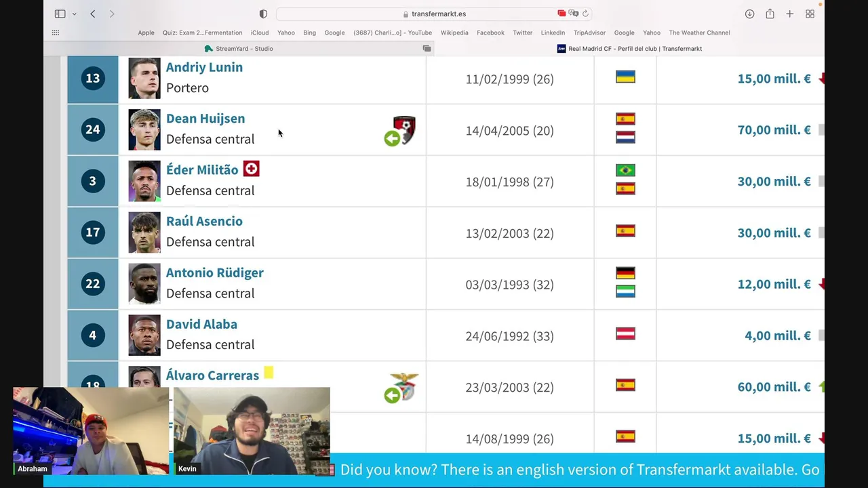Open the YouTube bookmark
The height and width of the screenshot is (488, 868).
tap(393, 33)
